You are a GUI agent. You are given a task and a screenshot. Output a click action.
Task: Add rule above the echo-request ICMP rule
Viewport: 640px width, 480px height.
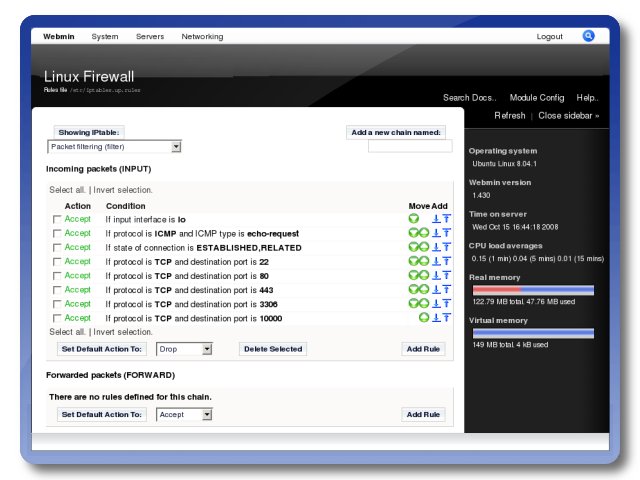point(446,233)
